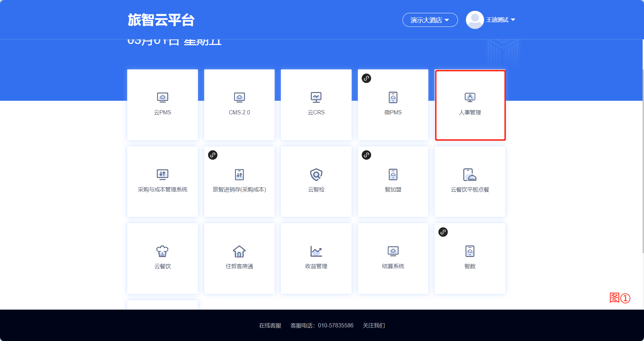Click the 云智检 label
The width and height of the screenshot is (644, 341).
pyautogui.click(x=316, y=189)
